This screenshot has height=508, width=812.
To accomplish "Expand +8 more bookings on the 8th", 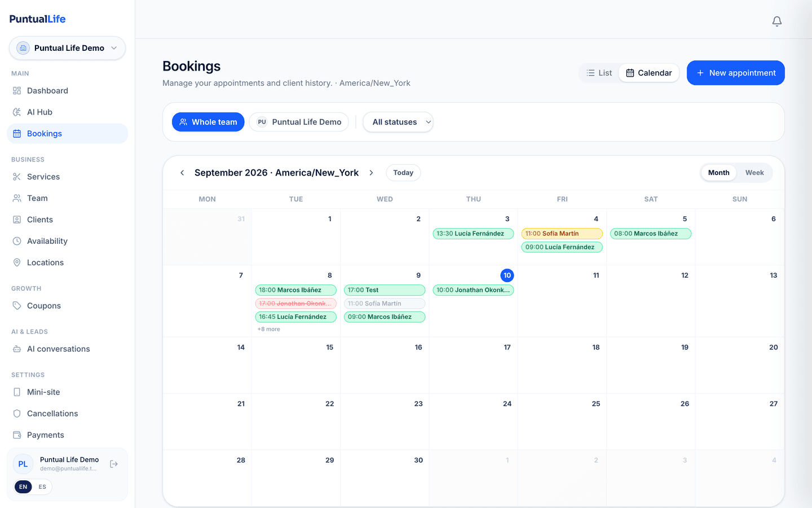I will 269,329.
